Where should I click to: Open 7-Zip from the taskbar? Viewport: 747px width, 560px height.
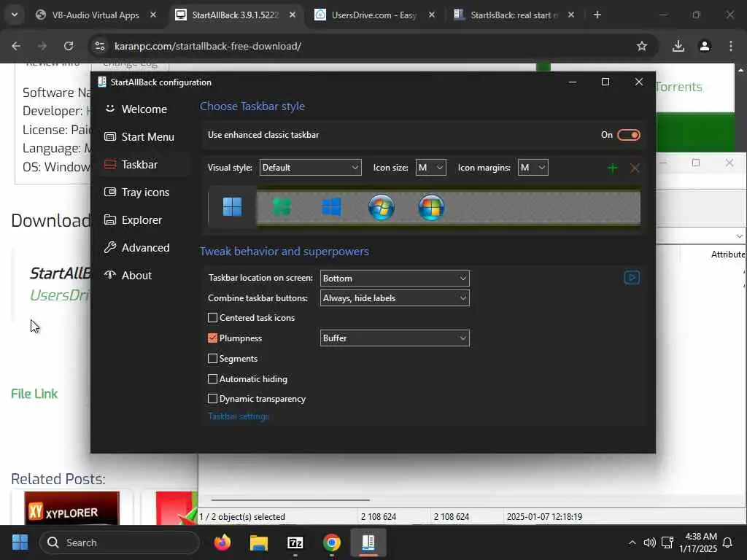pyautogui.click(x=295, y=542)
